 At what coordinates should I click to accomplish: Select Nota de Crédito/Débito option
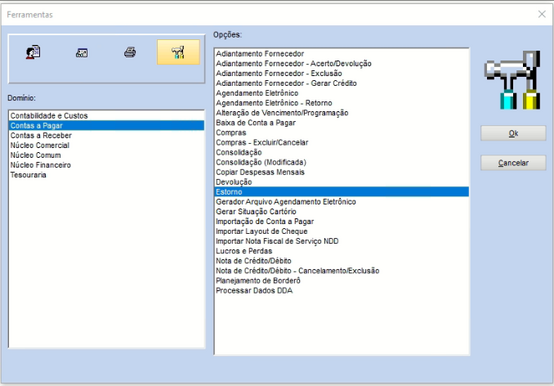(x=342, y=261)
